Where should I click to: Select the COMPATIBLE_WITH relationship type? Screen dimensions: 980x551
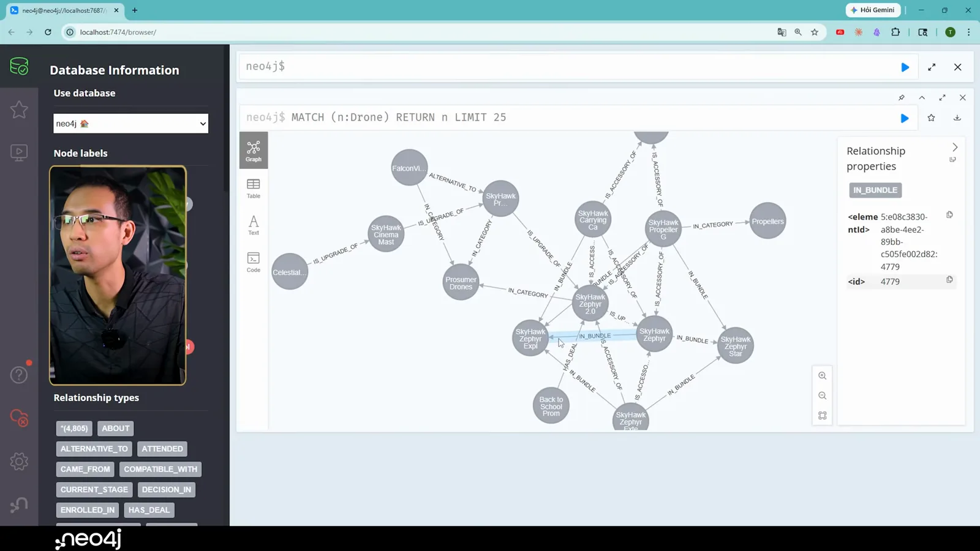(x=160, y=469)
